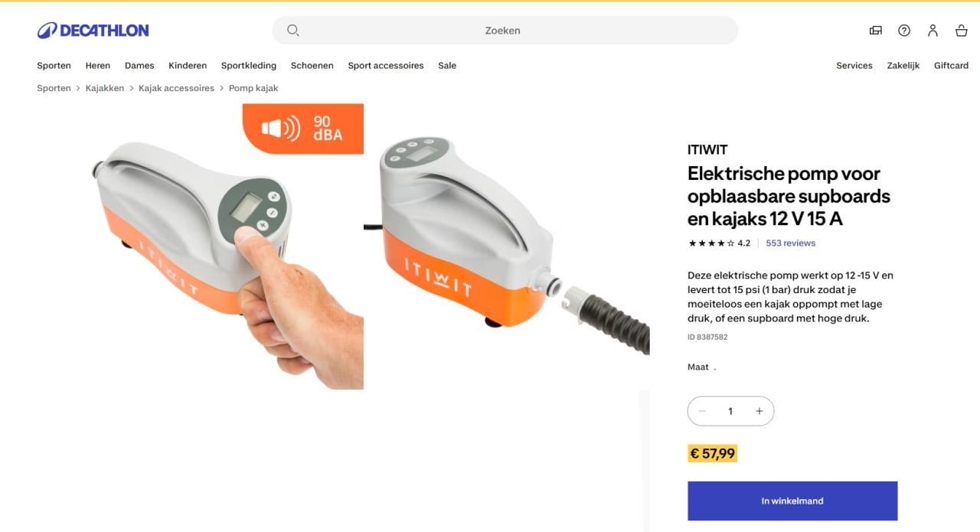Decrease quantity with the minus button
The width and height of the screenshot is (980, 532).
pyautogui.click(x=702, y=411)
